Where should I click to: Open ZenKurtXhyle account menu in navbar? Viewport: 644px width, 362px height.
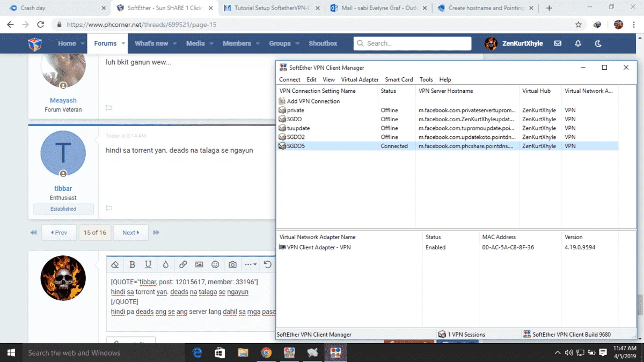514,43
